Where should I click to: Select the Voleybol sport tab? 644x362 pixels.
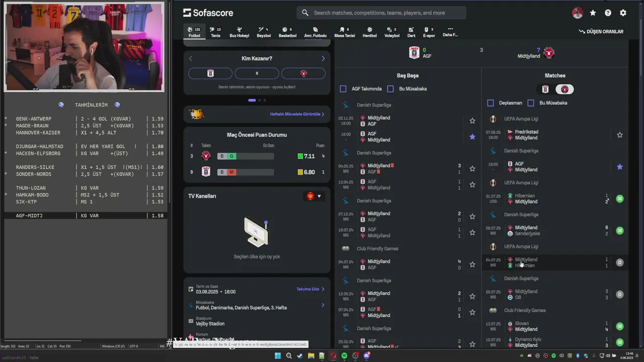(x=392, y=32)
